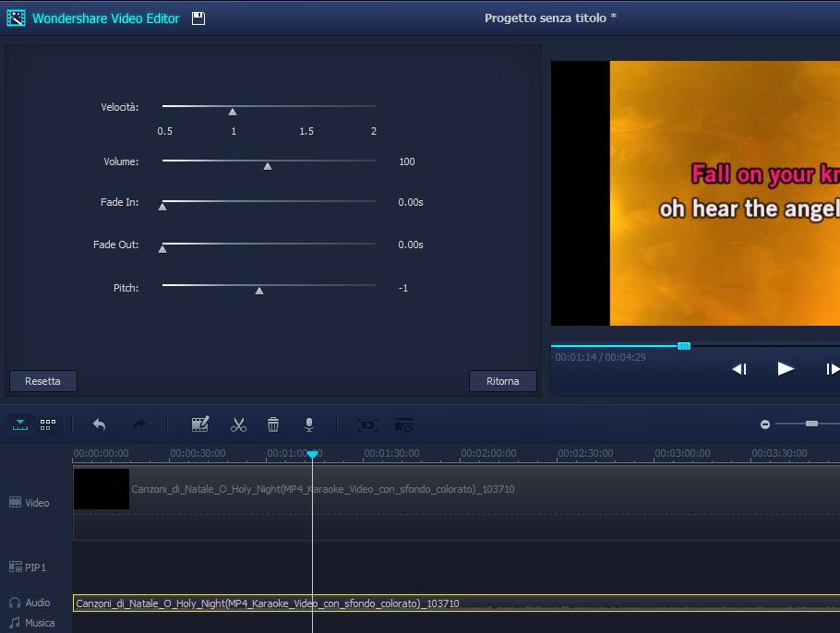This screenshot has height=633, width=840.
Task: Click the Audio track headphones icon
Action: [x=15, y=603]
